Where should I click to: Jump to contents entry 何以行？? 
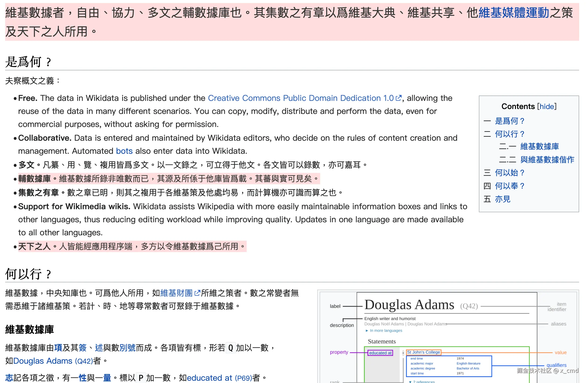(x=509, y=134)
